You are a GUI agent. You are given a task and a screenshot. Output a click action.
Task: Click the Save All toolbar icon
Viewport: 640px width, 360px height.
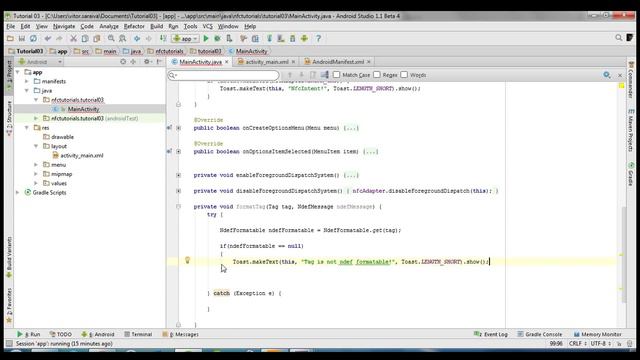(22, 38)
